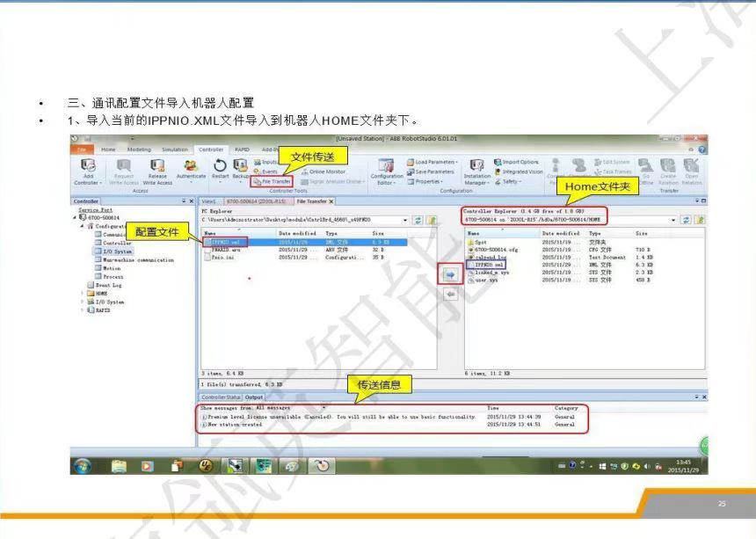
Task: Select Man-machine communication tree item
Action: tap(134, 260)
